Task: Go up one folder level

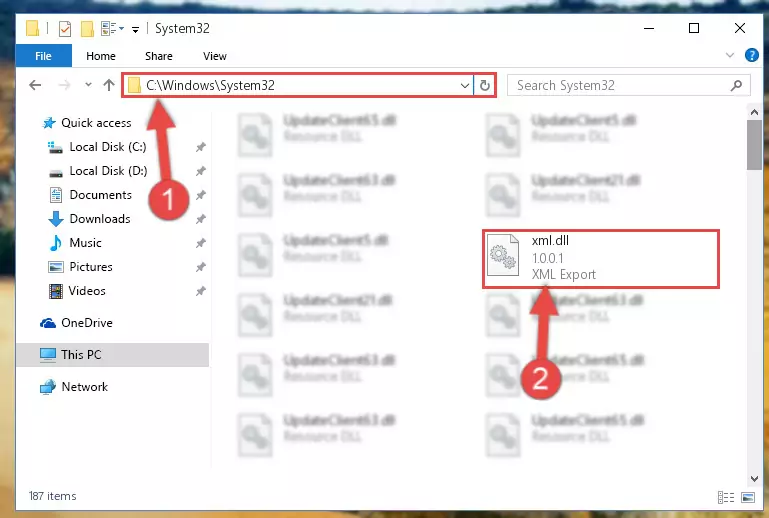Action: point(109,85)
